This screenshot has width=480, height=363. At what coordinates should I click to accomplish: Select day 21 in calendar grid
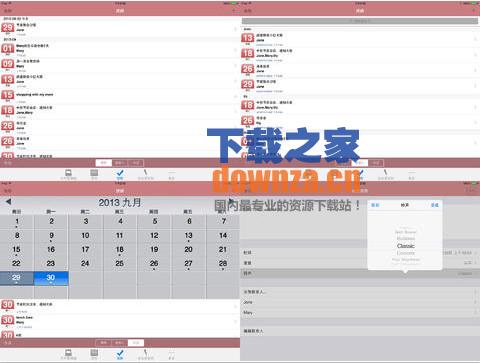click(223, 250)
